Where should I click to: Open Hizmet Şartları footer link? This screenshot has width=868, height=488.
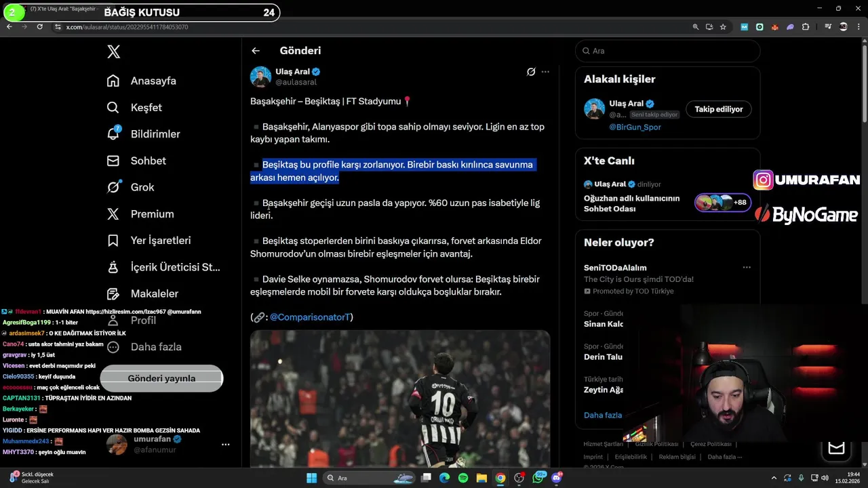(603, 444)
